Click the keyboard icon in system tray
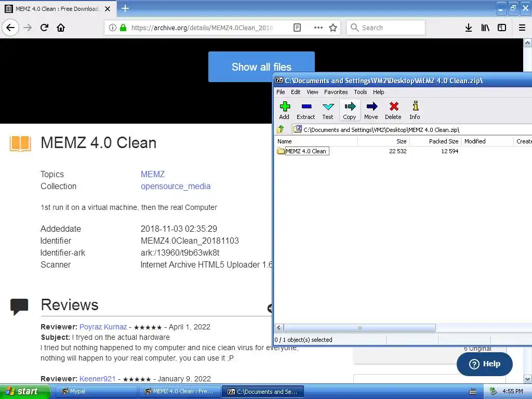532x399 pixels. pos(473,392)
